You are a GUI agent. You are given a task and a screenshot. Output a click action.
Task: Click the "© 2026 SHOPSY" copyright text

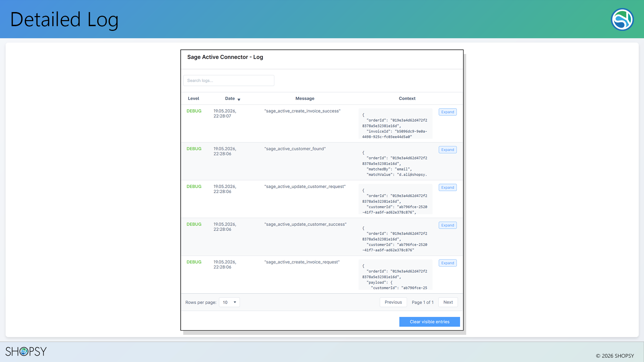[x=615, y=356]
